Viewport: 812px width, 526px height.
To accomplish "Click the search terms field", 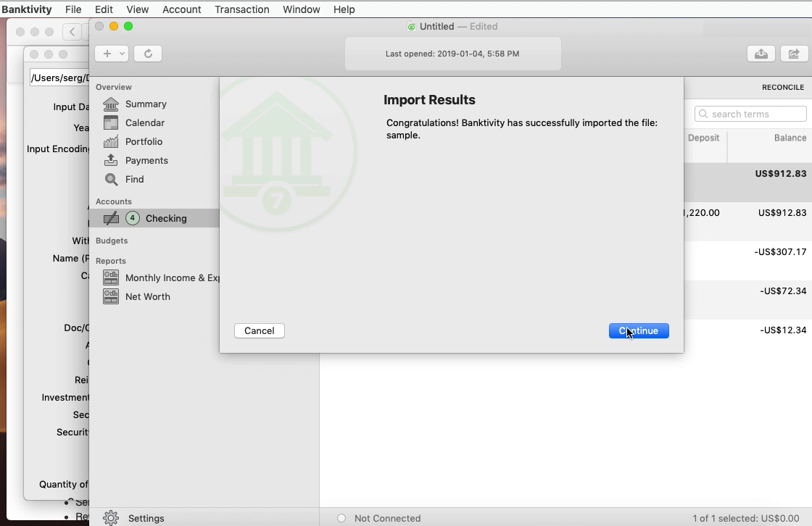I will (750, 114).
